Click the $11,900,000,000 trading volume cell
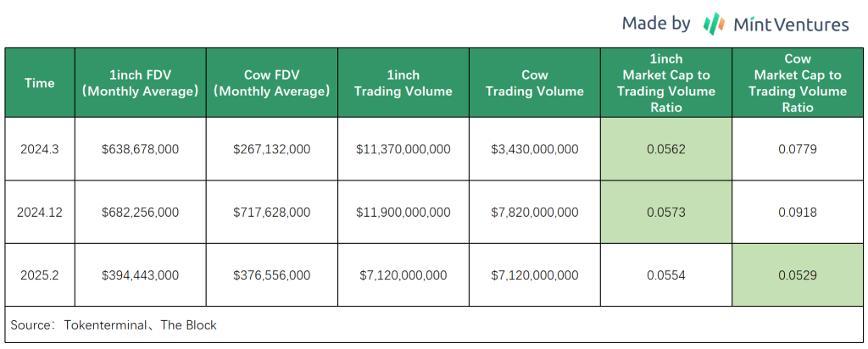868x349 pixels. click(x=403, y=213)
